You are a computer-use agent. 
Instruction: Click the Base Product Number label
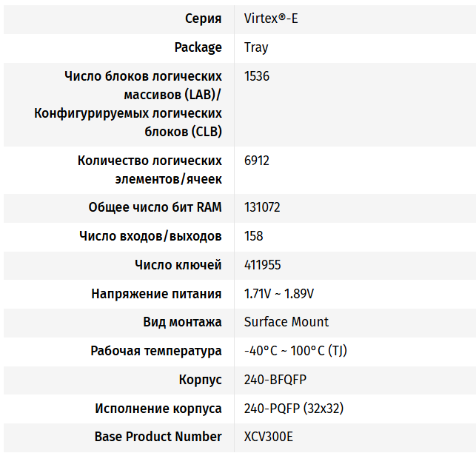158,437
